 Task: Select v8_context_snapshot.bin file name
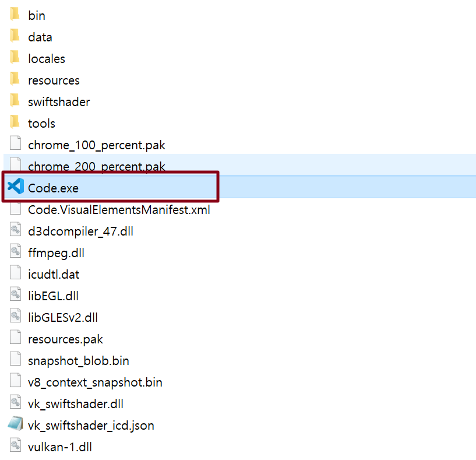click(x=95, y=382)
